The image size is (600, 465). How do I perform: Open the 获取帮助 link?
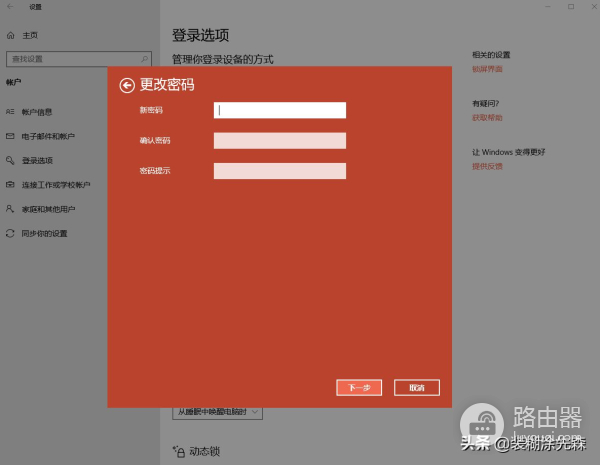tap(487, 118)
